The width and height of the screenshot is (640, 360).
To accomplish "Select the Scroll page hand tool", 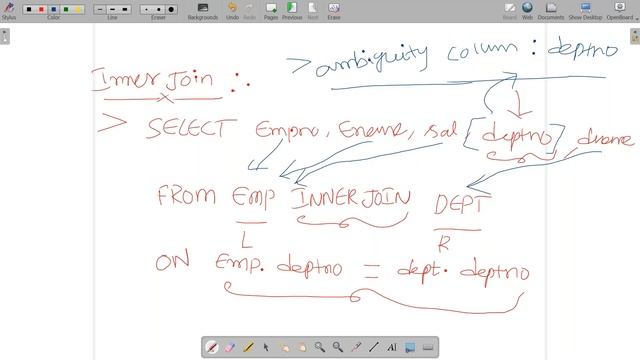I will (302, 347).
